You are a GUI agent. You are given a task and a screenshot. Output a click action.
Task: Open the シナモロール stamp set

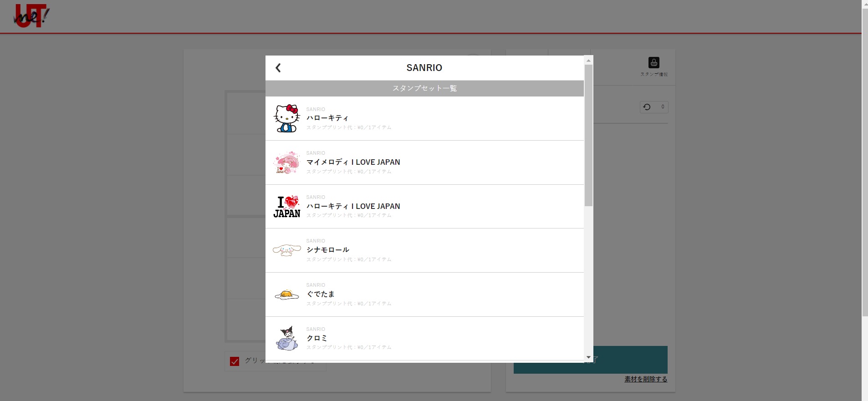[x=424, y=250]
